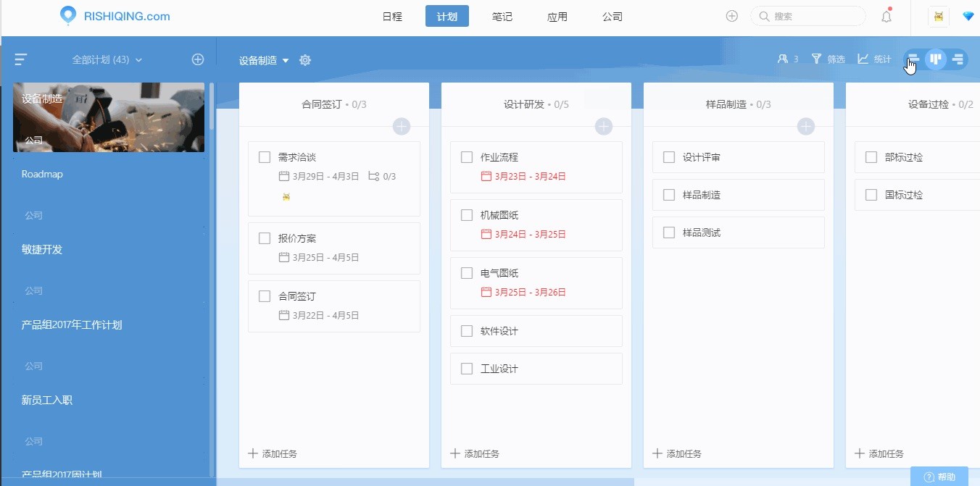The height and width of the screenshot is (486, 980).
Task: Click subtask icon showing 0/3 on 需求洽谈
Action: click(x=374, y=176)
